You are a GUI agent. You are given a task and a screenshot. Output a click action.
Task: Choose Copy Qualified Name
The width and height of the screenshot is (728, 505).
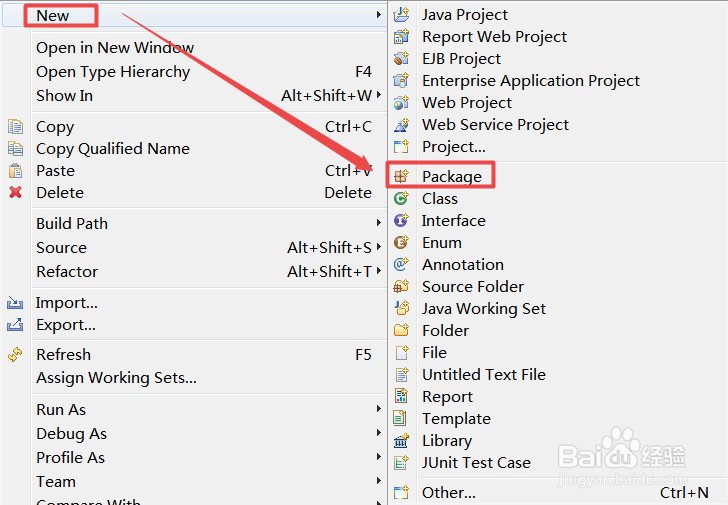[x=113, y=149]
